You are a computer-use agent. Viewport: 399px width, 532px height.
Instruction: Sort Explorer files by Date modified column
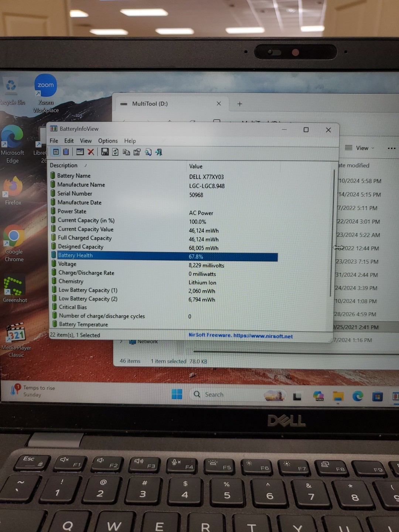(354, 166)
